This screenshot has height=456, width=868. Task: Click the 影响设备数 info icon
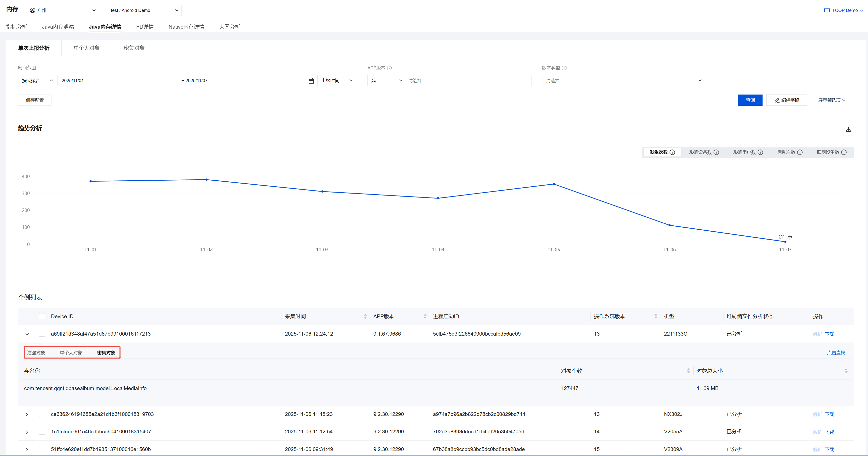tap(716, 152)
